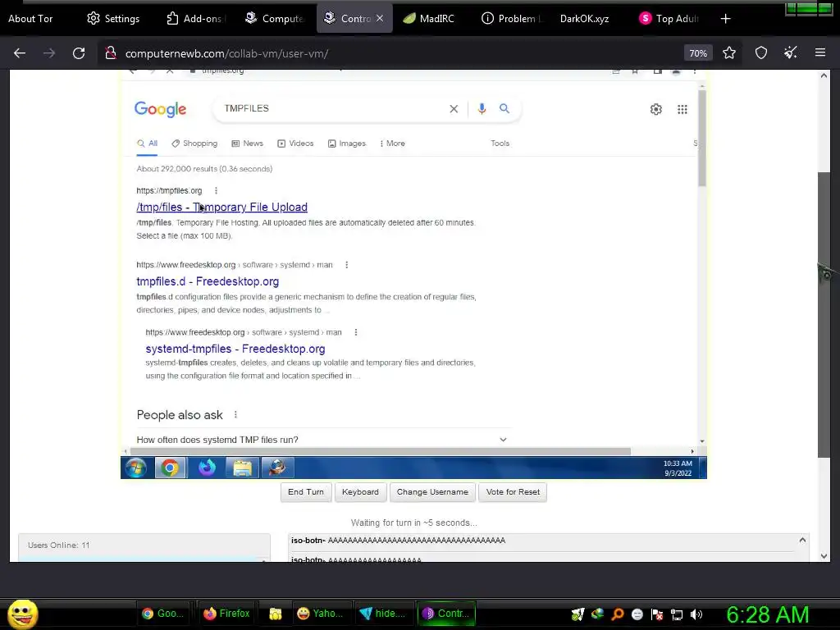Viewport: 840px width, 630px height.
Task: Open options menu beside https://tmpfiles.org
Action: point(216,190)
